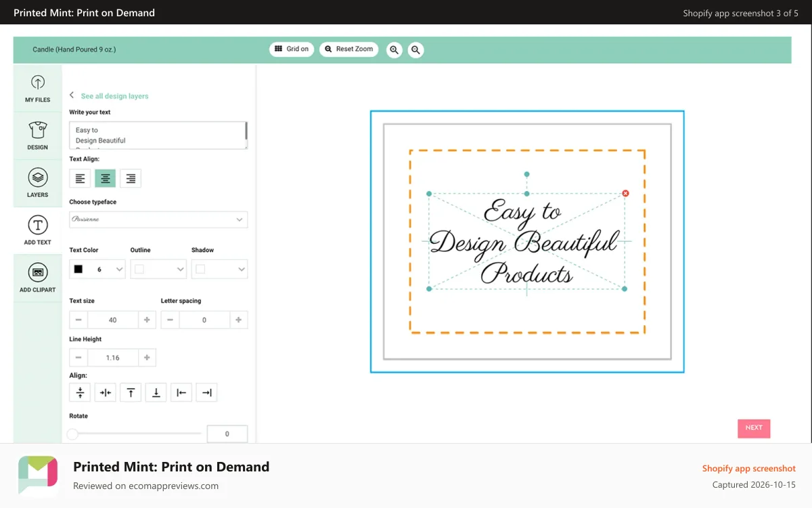Align text left
This screenshot has height=508, width=812.
(81, 178)
